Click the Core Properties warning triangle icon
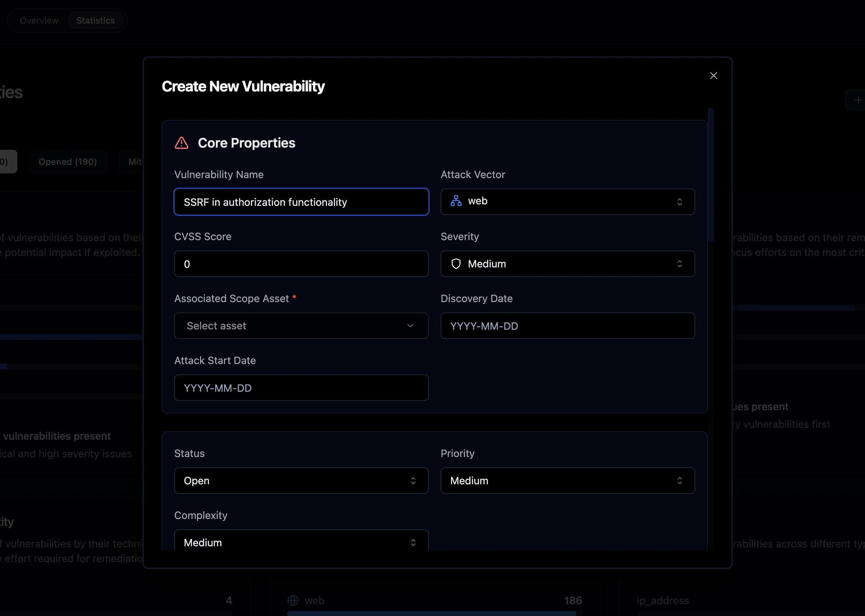Screen dimensions: 865x616 pos(181,143)
